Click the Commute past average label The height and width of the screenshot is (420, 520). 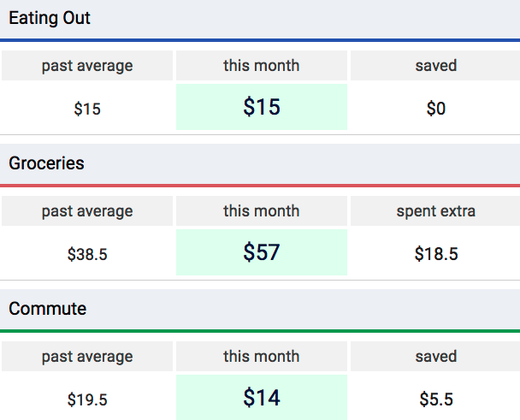(87, 357)
